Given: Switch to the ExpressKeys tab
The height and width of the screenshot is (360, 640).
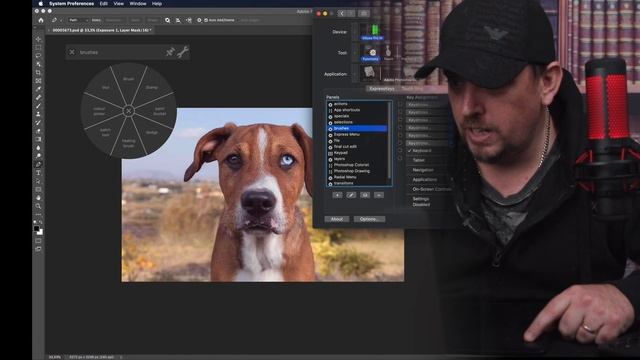Looking at the screenshot, I should point(382,89).
